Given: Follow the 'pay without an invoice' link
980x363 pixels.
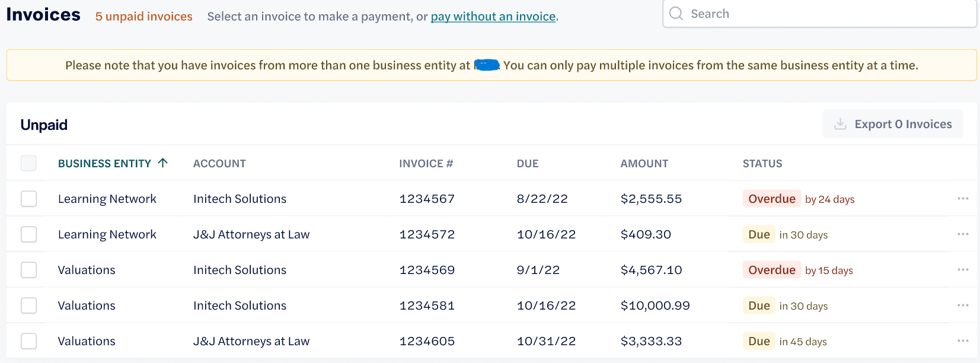Looking at the screenshot, I should (493, 17).
